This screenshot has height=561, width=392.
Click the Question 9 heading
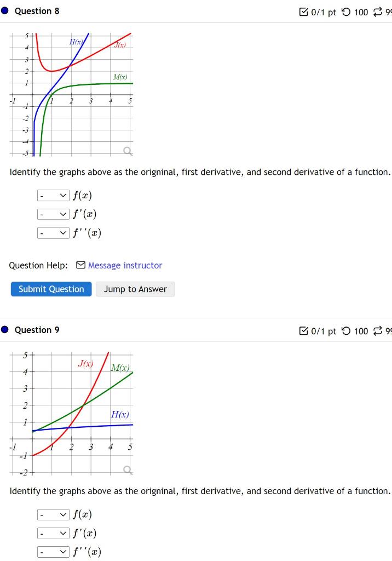click(x=37, y=330)
